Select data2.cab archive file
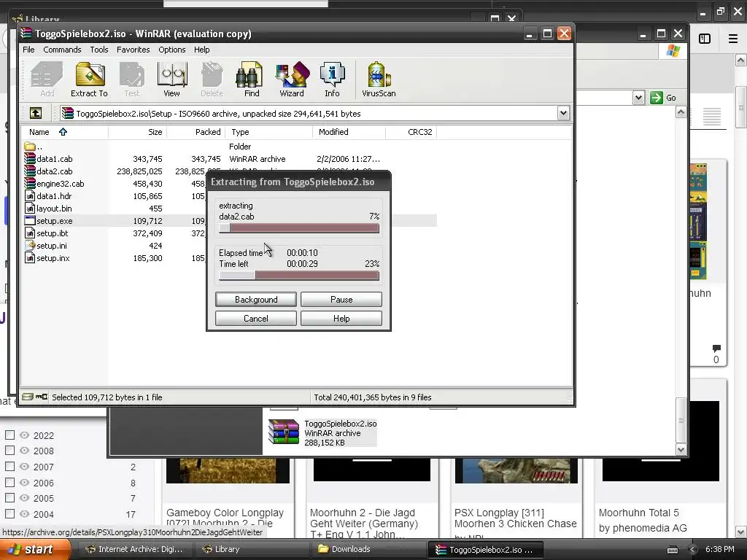 (54, 171)
